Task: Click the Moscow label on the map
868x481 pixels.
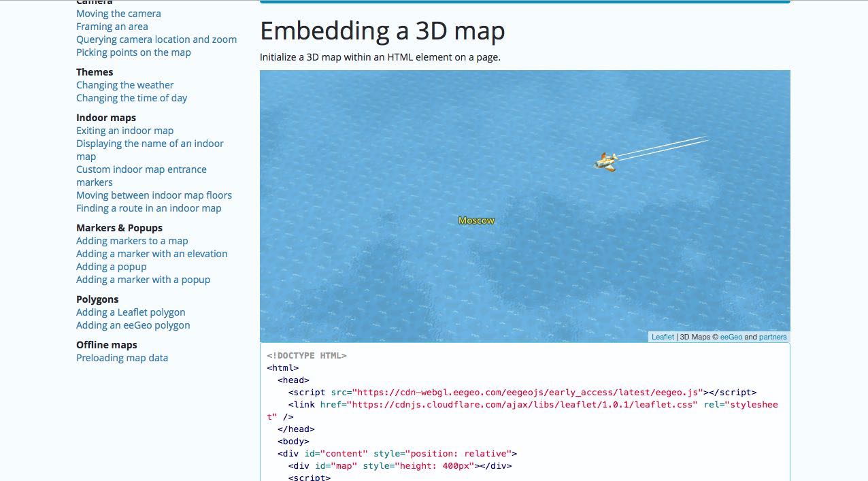Action: click(476, 220)
